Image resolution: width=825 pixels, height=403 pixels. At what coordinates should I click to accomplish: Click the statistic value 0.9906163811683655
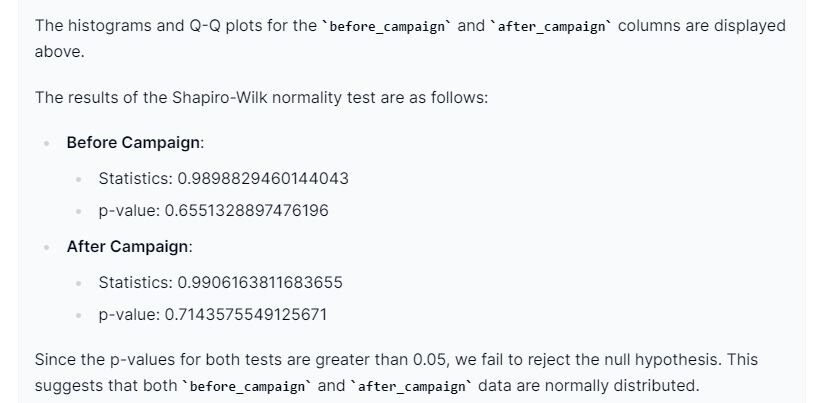point(260,283)
